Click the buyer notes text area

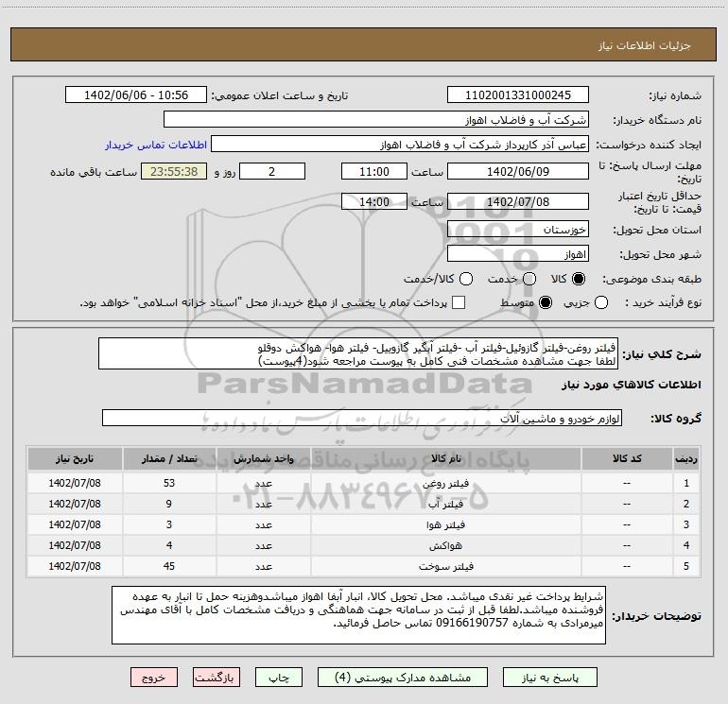pyautogui.click(x=358, y=615)
